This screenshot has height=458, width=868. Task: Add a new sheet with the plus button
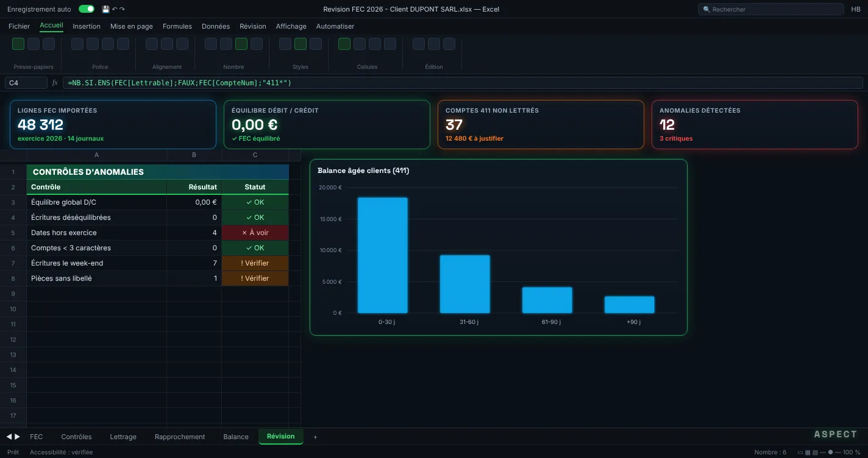point(315,437)
